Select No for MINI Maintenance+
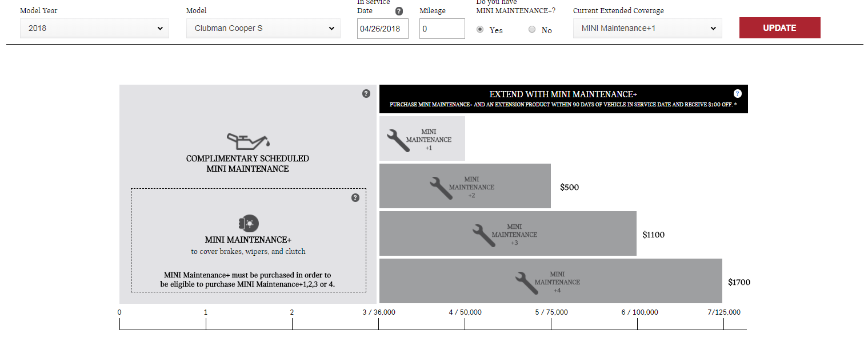Image resolution: width=868 pixels, height=345 pixels. 532,30
